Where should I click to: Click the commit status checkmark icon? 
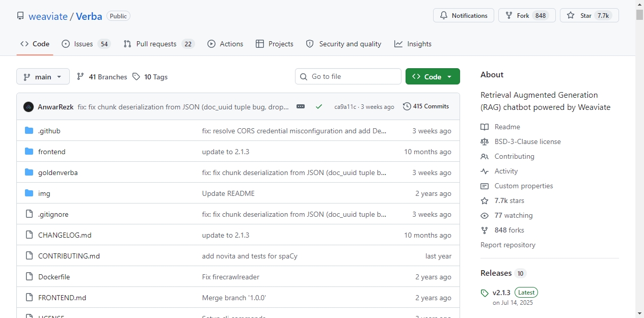click(319, 106)
